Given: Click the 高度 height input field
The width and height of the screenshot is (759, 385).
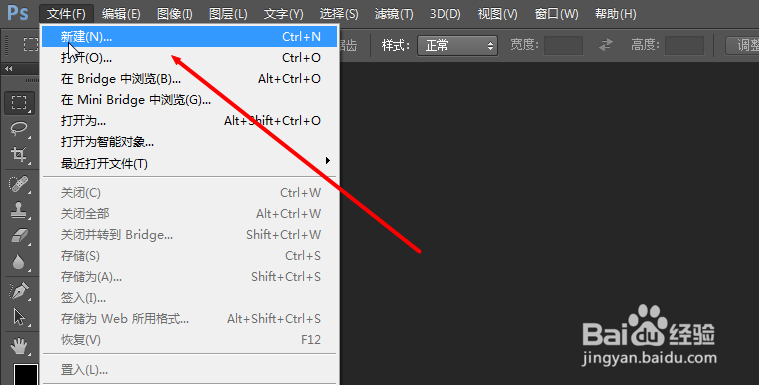Looking at the screenshot, I should (684, 45).
